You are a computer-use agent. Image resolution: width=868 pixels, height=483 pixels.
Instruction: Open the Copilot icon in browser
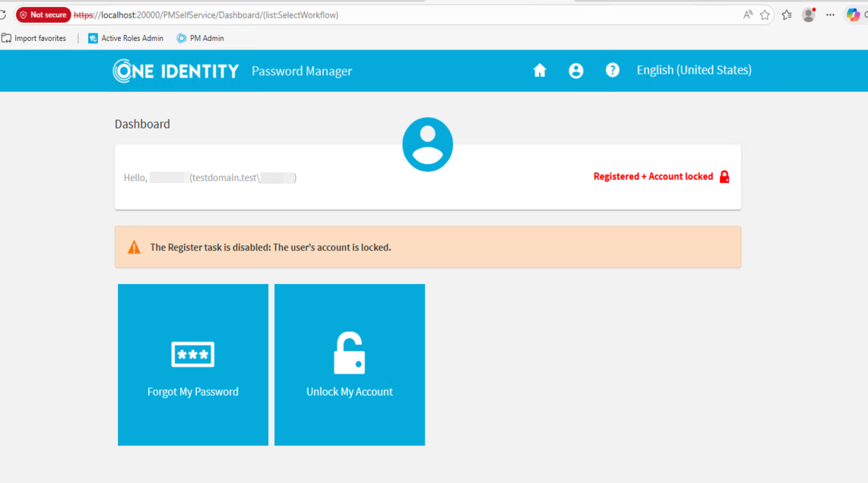pos(853,15)
